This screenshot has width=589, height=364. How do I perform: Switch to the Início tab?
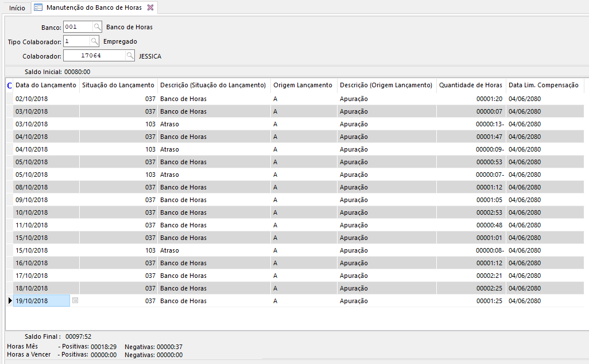[17, 8]
